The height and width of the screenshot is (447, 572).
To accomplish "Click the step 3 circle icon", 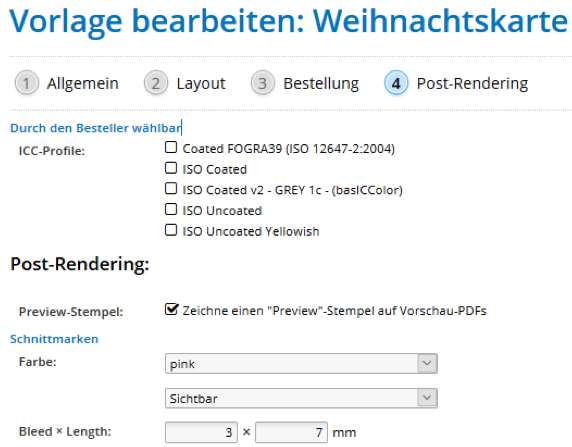I will (262, 83).
